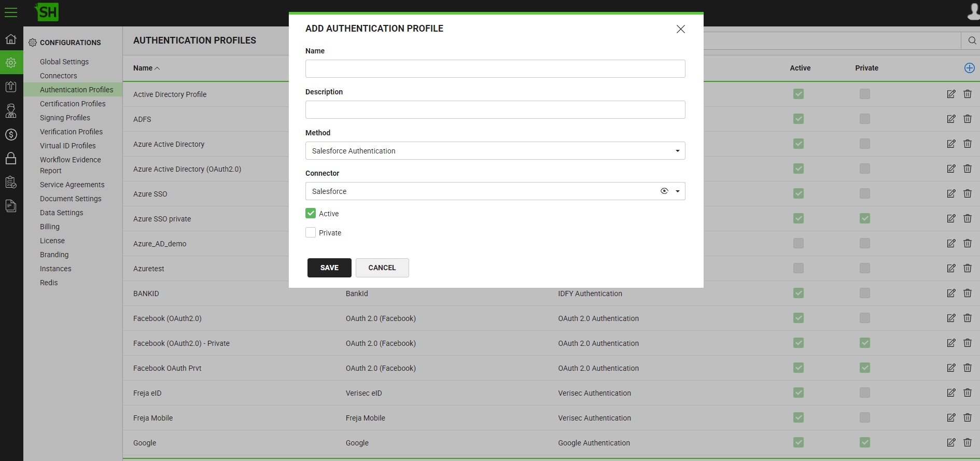Image resolution: width=980 pixels, height=461 pixels.
Task: Open the configurations gear sidebar icon
Action: [x=11, y=63]
